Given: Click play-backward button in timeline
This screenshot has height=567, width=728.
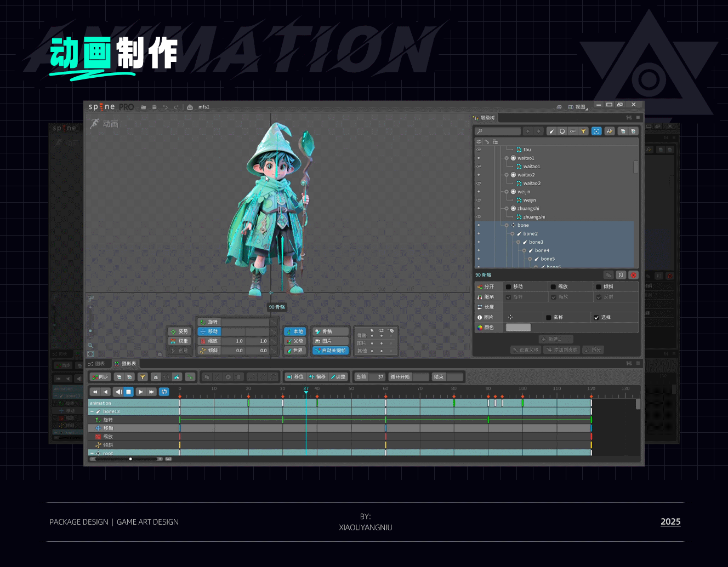Looking at the screenshot, I should pyautogui.click(x=118, y=392).
